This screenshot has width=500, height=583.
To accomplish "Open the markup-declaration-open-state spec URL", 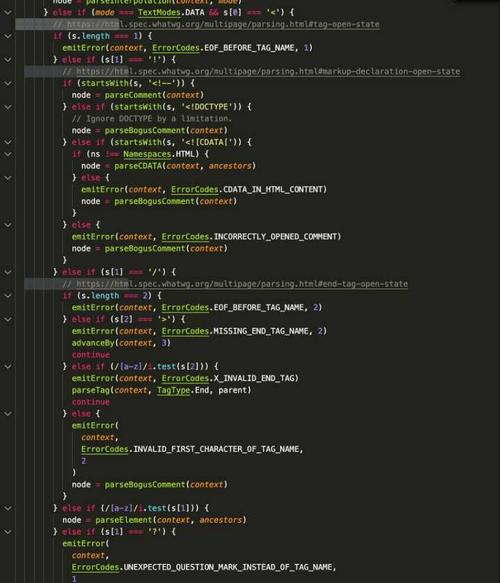I will [268, 71].
